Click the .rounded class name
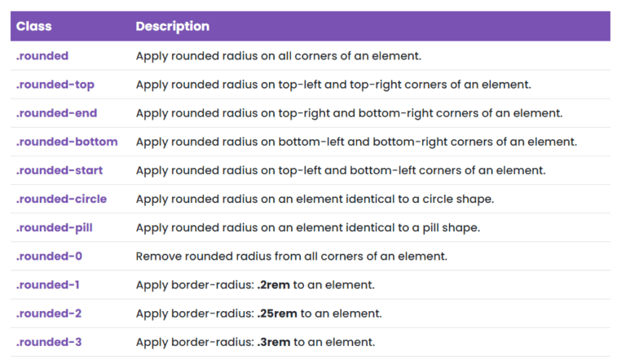The image size is (626, 364). coord(42,56)
